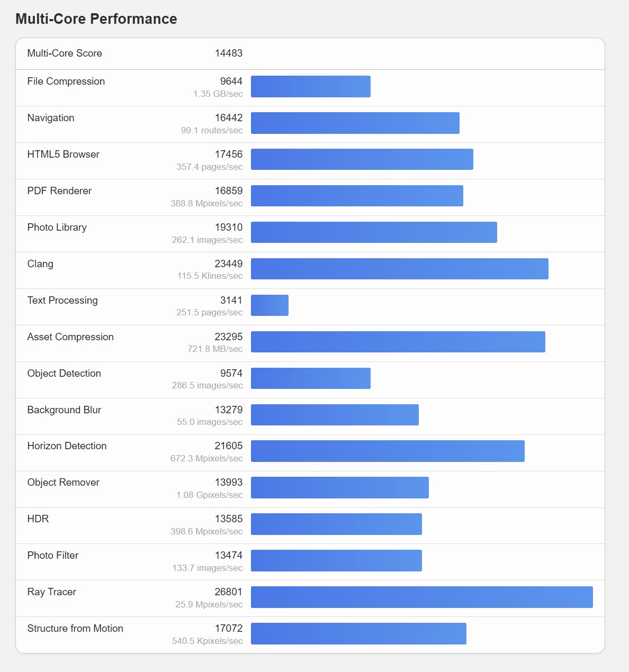Viewport: 629px width, 672px height.
Task: Select the Structure from Motion label
Action: (75, 628)
